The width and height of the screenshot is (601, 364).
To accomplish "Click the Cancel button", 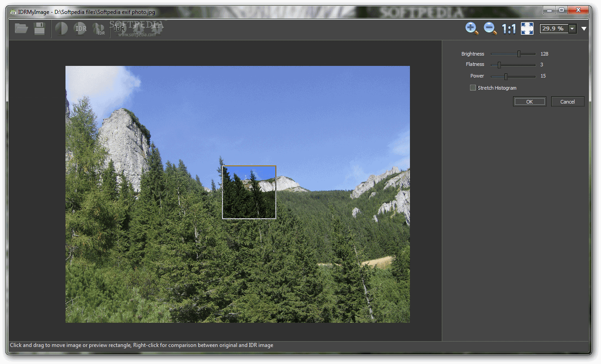I will coord(568,102).
